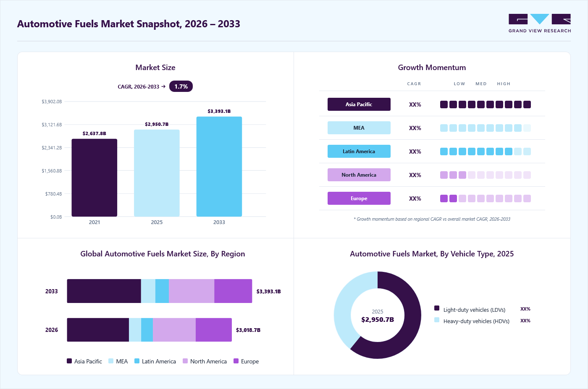
Task: Click the Heavy-duty vehicles legend swatch
Action: 437,320
